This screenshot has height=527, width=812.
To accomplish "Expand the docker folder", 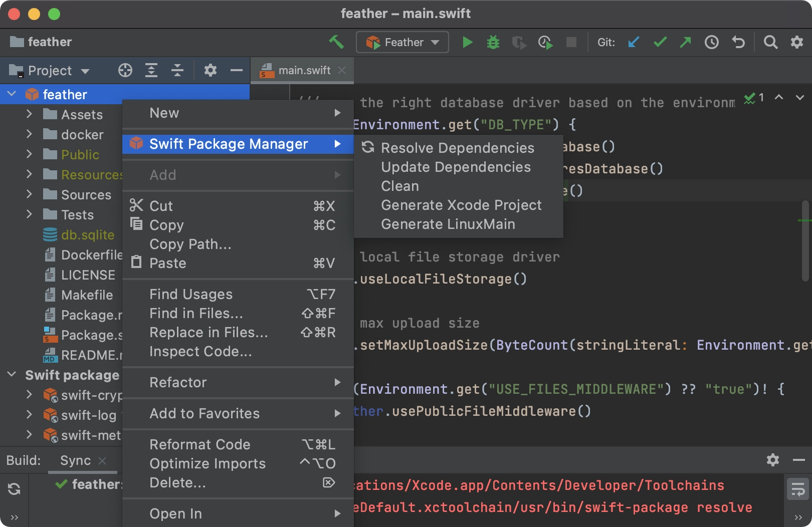I will point(29,134).
